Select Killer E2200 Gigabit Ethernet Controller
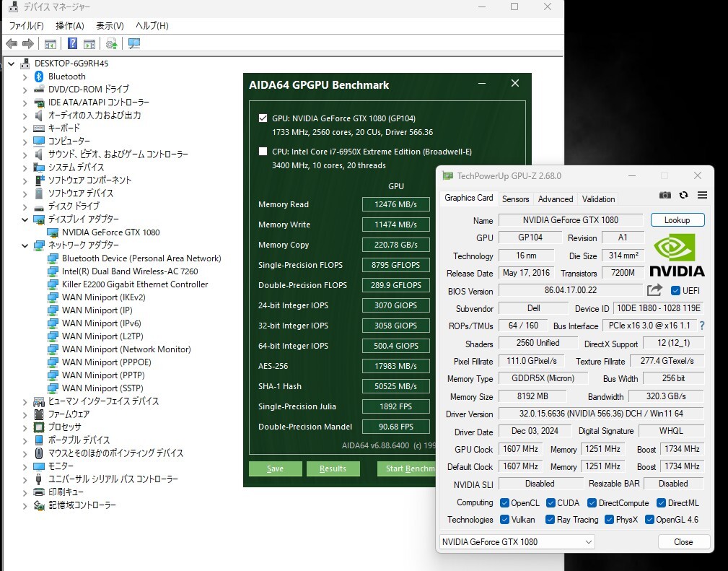The width and height of the screenshot is (728, 571). [x=135, y=284]
